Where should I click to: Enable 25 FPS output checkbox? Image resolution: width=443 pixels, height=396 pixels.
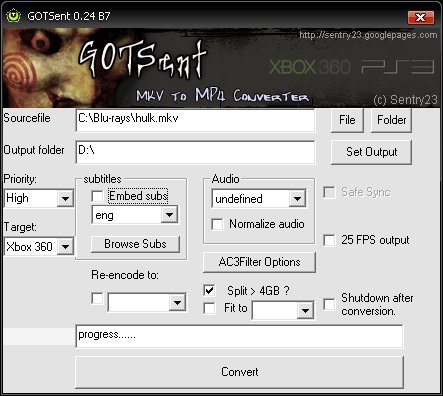click(329, 240)
